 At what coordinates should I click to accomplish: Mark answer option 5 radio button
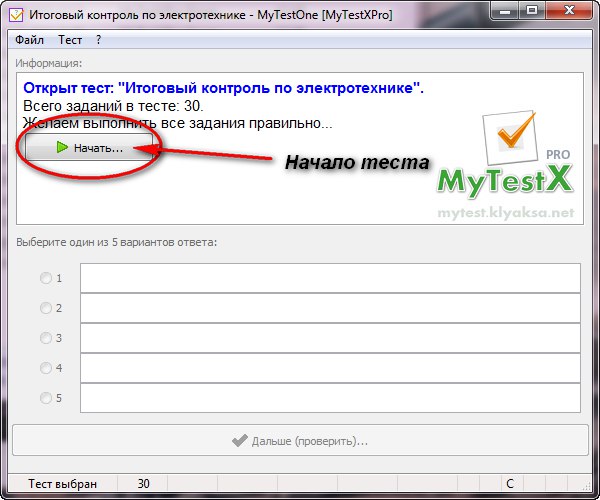[45, 398]
